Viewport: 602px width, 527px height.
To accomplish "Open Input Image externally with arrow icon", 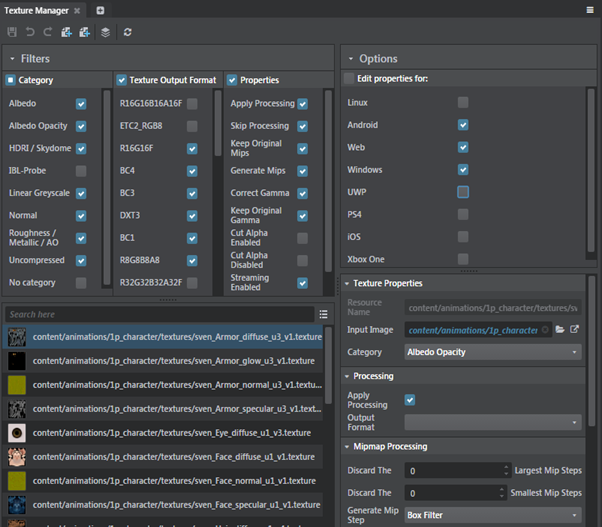I will pyautogui.click(x=575, y=329).
